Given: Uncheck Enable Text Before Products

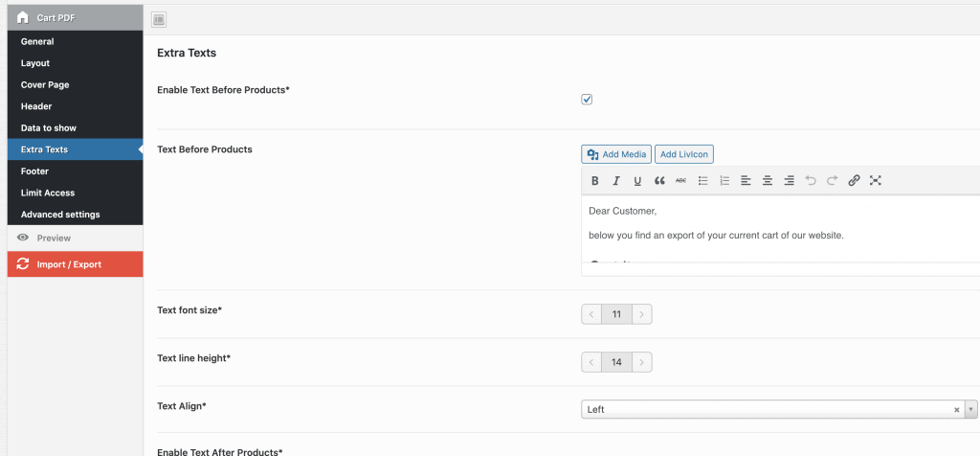Looking at the screenshot, I should pos(587,100).
